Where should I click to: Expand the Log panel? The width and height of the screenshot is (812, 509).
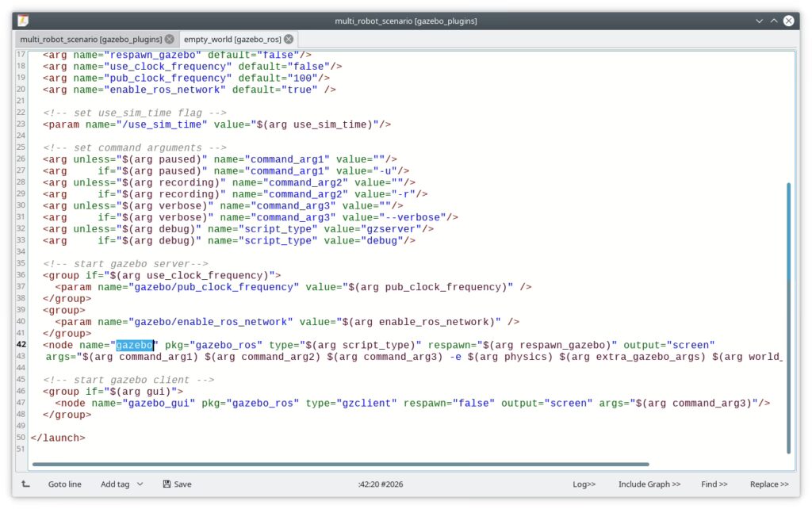(x=584, y=484)
